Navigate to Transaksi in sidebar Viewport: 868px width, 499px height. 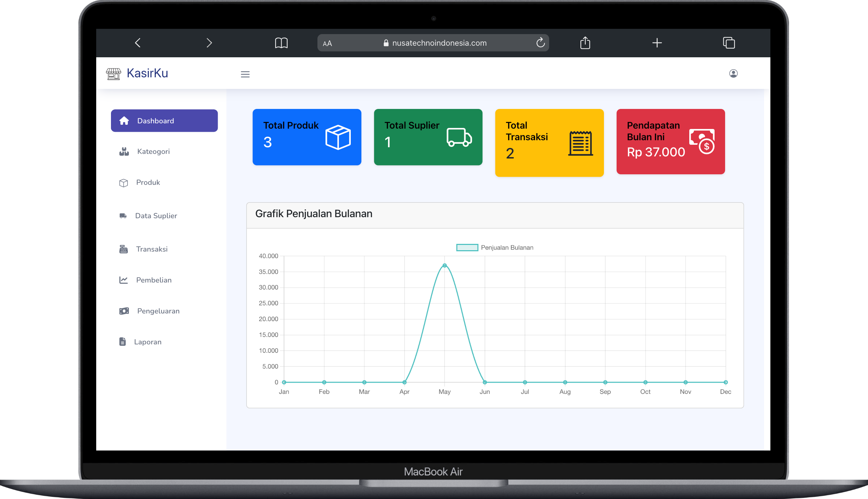coord(152,249)
